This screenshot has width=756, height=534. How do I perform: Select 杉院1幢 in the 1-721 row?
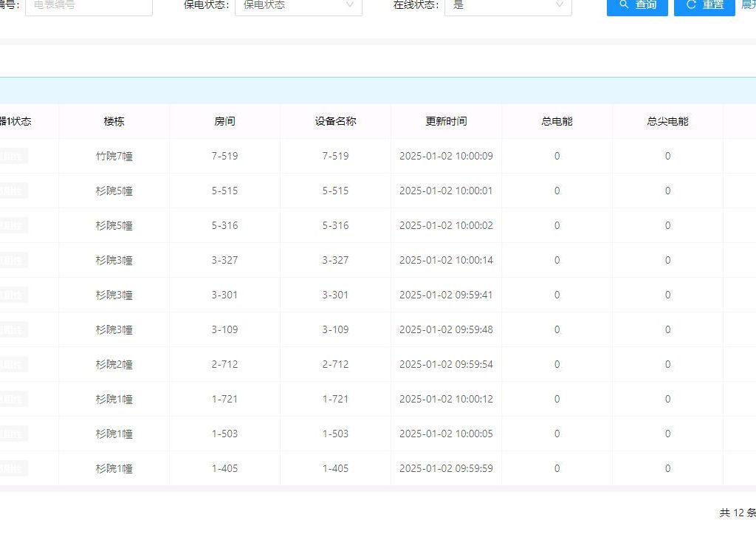(x=114, y=400)
